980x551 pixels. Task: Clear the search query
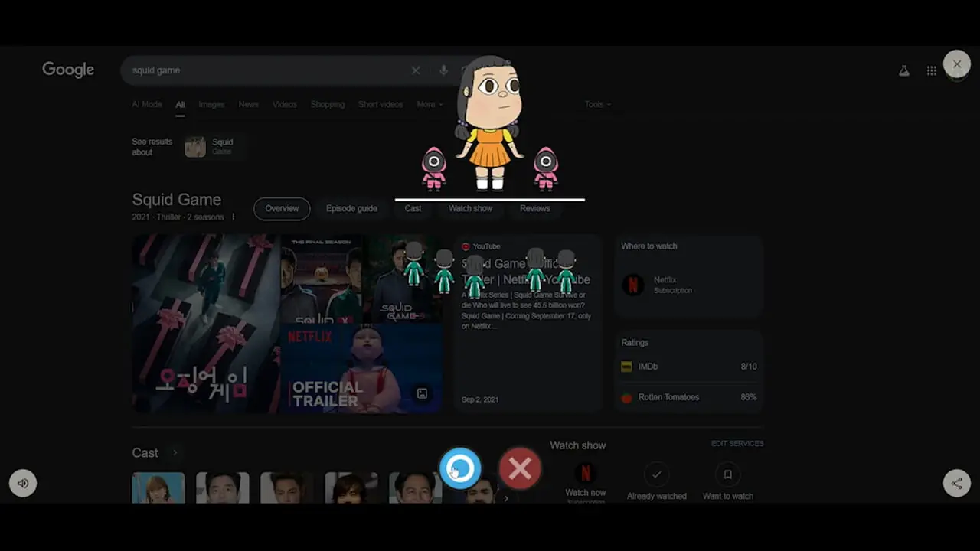pos(416,70)
